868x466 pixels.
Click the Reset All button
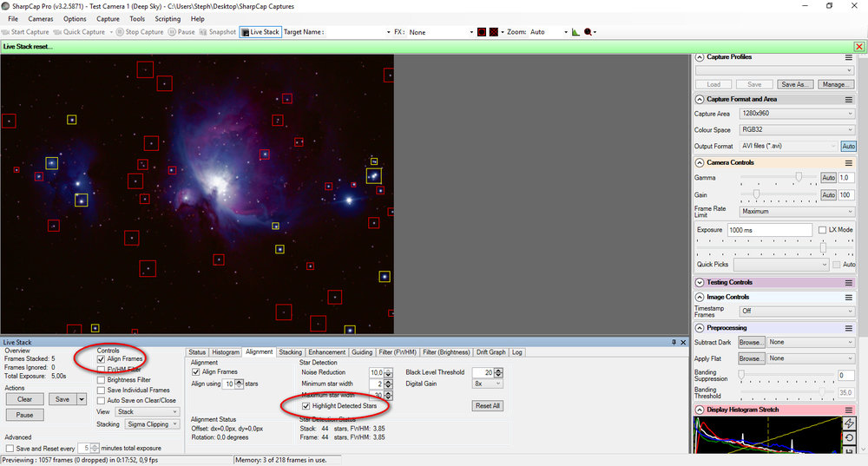click(488, 405)
